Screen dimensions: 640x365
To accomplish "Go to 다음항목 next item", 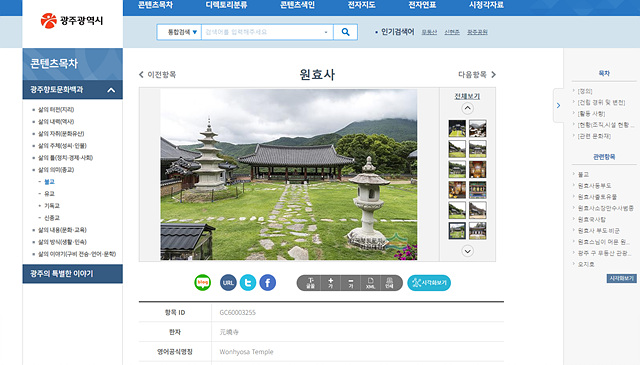I will pyautogui.click(x=477, y=75).
